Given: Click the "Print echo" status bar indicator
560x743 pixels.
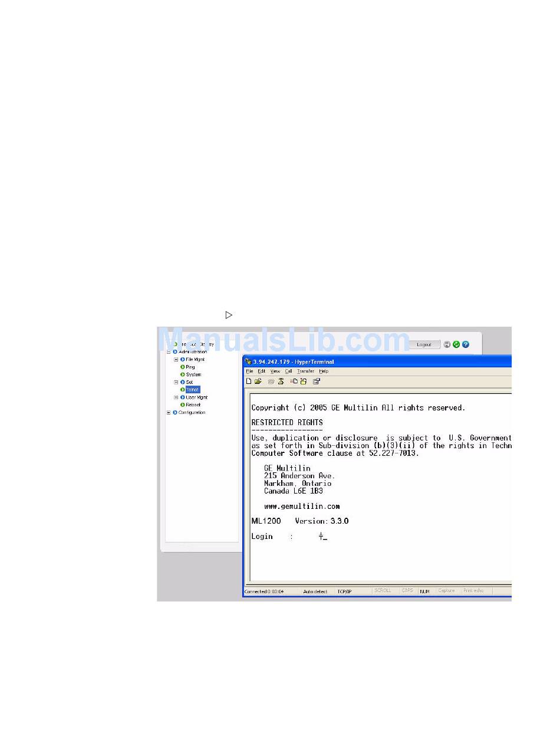Looking at the screenshot, I should pos(473,591).
